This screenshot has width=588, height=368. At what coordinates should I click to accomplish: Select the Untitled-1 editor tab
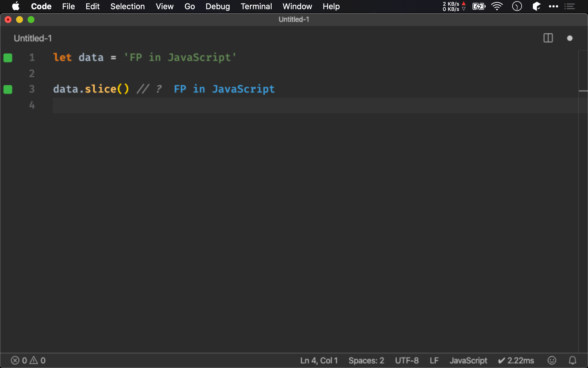tap(33, 38)
